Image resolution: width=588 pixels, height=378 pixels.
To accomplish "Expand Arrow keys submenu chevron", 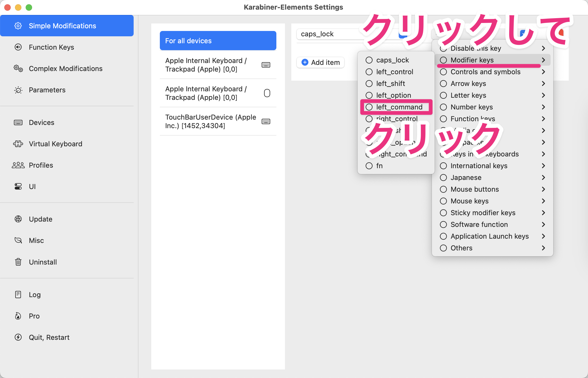I will (x=543, y=84).
